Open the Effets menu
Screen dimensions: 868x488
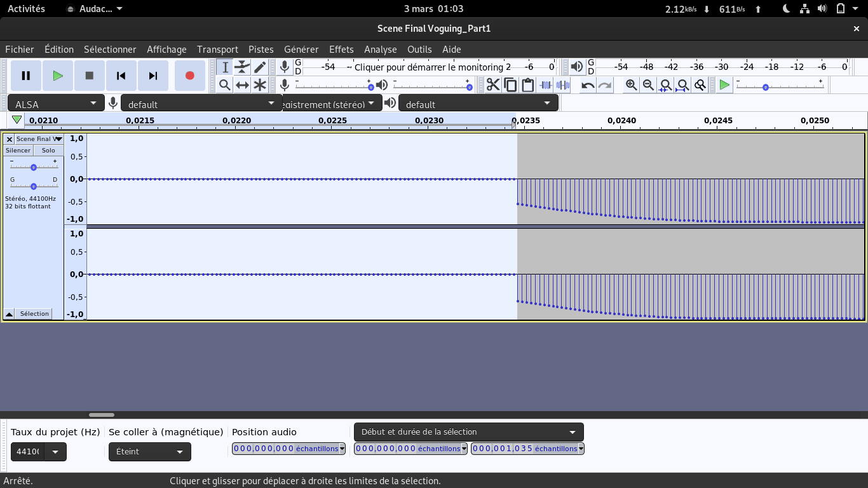point(341,50)
